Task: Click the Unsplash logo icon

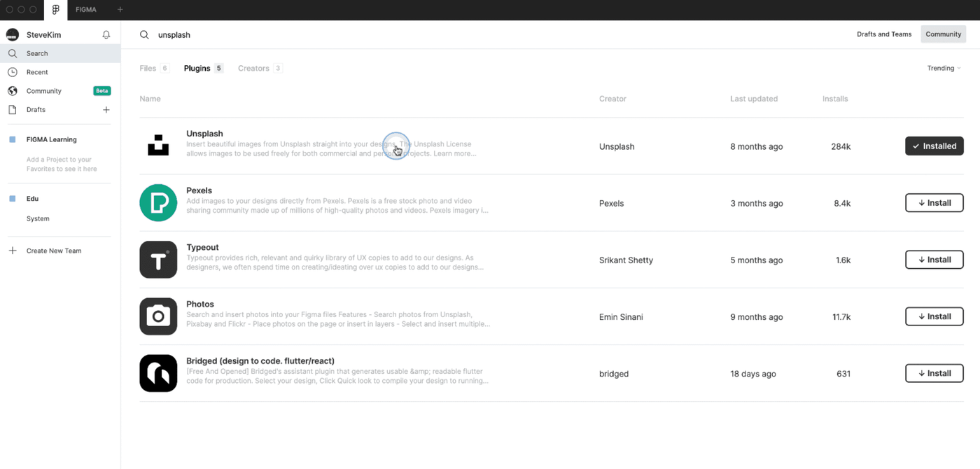Action: 158,145
